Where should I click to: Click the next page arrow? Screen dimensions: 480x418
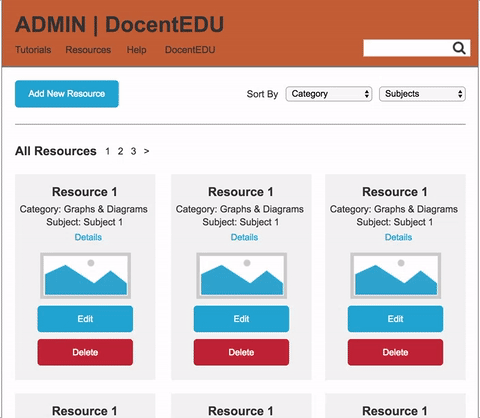[146, 151]
